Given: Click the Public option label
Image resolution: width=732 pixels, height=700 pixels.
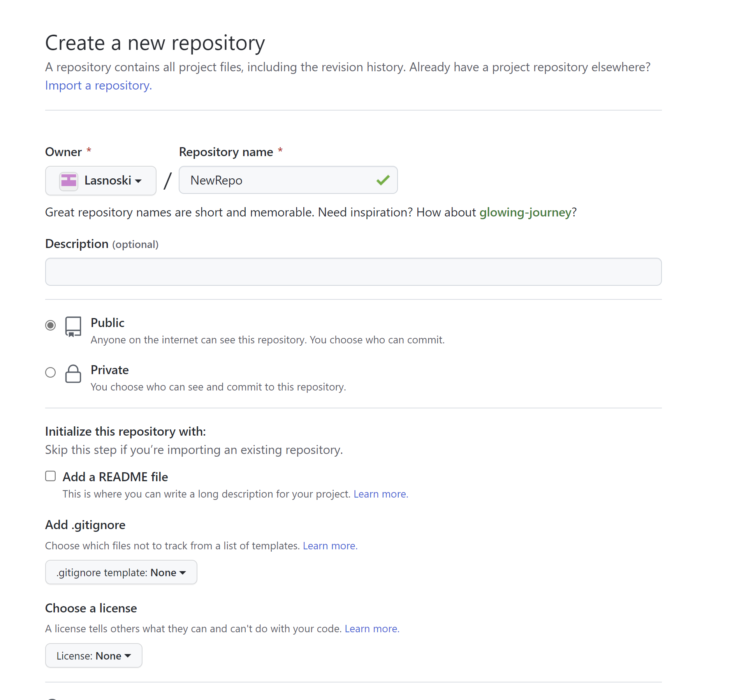Looking at the screenshot, I should (x=107, y=323).
